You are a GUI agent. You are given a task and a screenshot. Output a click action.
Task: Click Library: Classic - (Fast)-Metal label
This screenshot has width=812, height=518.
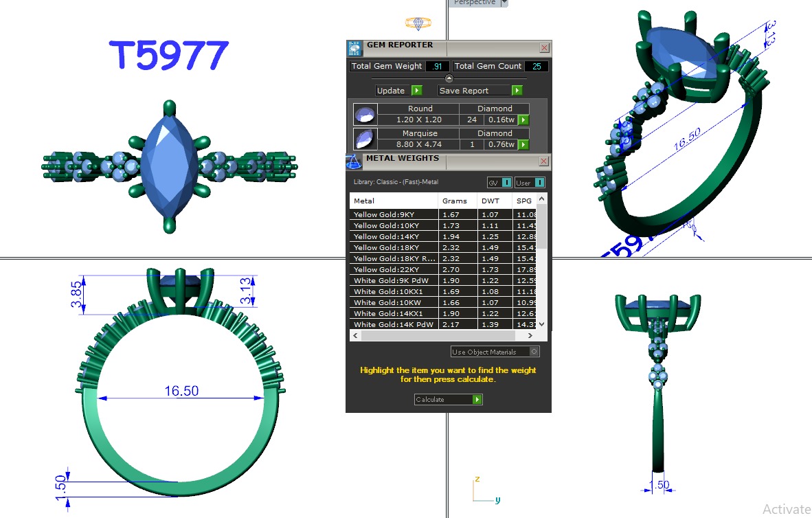[x=396, y=182]
